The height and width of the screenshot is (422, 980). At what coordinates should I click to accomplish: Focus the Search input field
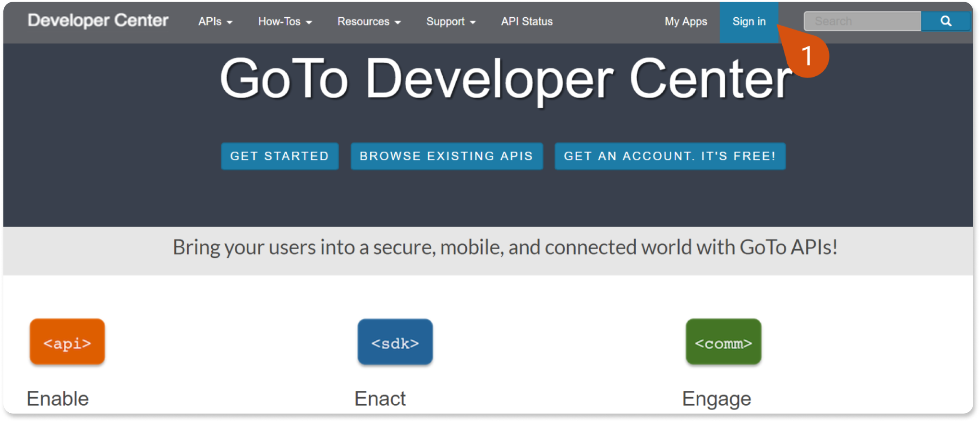tap(862, 21)
